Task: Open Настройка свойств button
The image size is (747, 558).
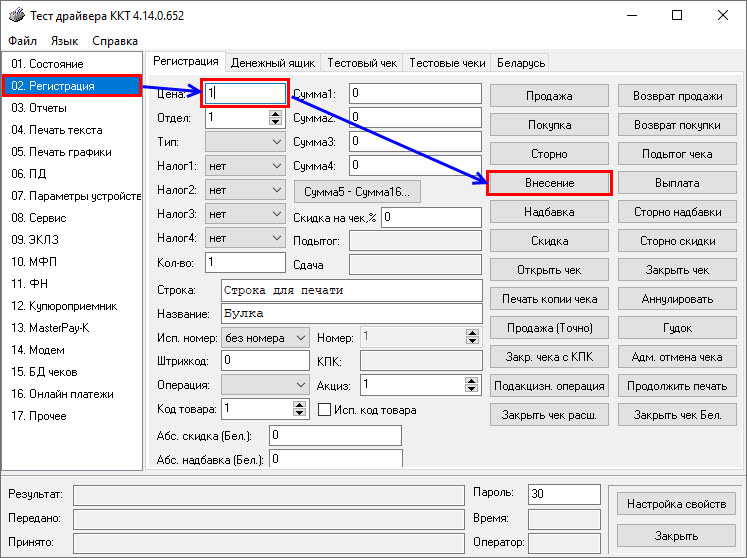Action: tap(676, 504)
